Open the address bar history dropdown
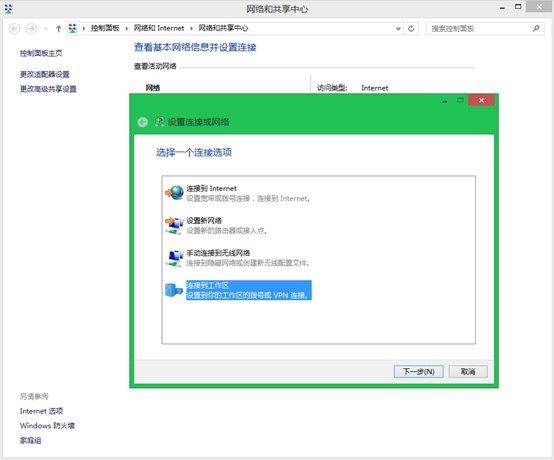Image resolution: width=554 pixels, height=460 pixels. click(x=398, y=29)
